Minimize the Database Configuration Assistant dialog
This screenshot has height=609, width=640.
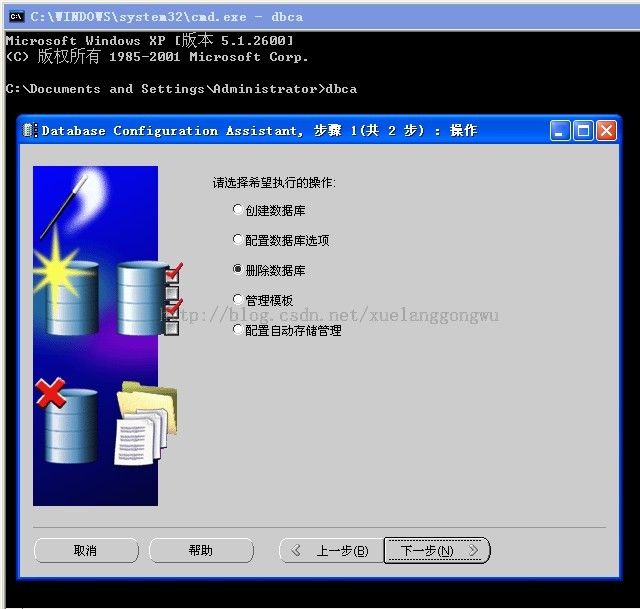pyautogui.click(x=560, y=131)
